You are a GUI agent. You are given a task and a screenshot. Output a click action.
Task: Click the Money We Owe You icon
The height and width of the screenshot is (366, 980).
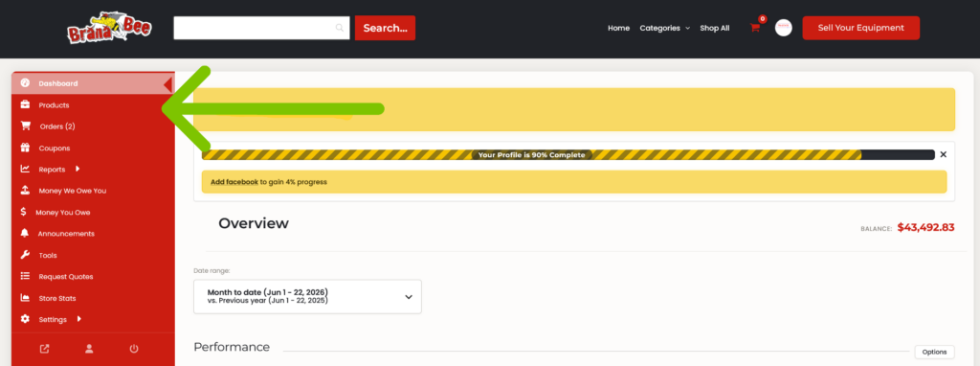coord(25,191)
